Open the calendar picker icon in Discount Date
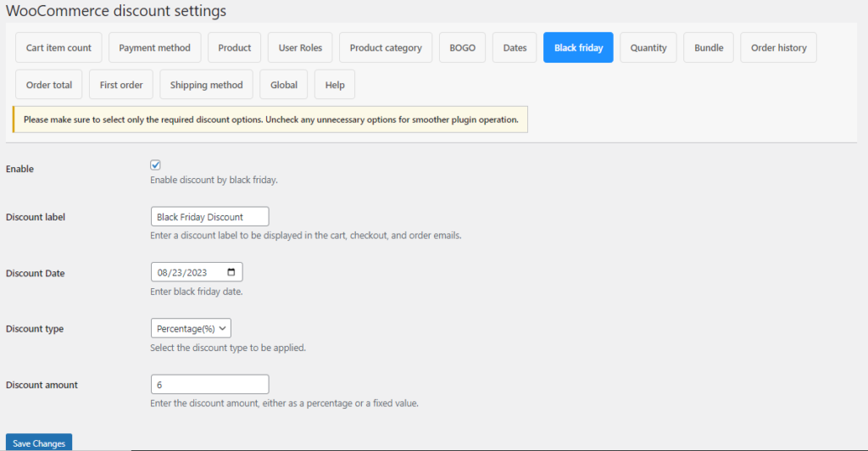868x451 pixels. point(231,272)
